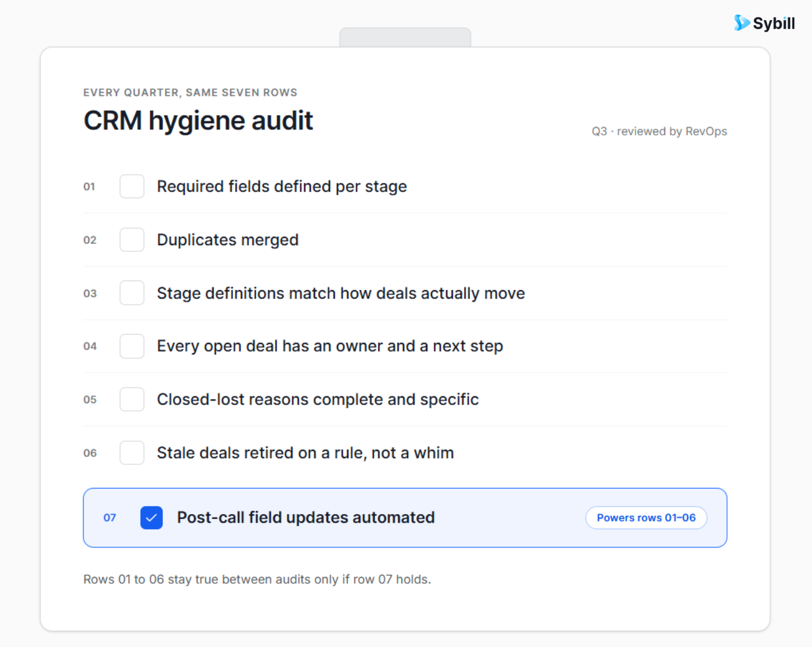
Task: Click the Sybill brand name text
Action: [x=774, y=23]
